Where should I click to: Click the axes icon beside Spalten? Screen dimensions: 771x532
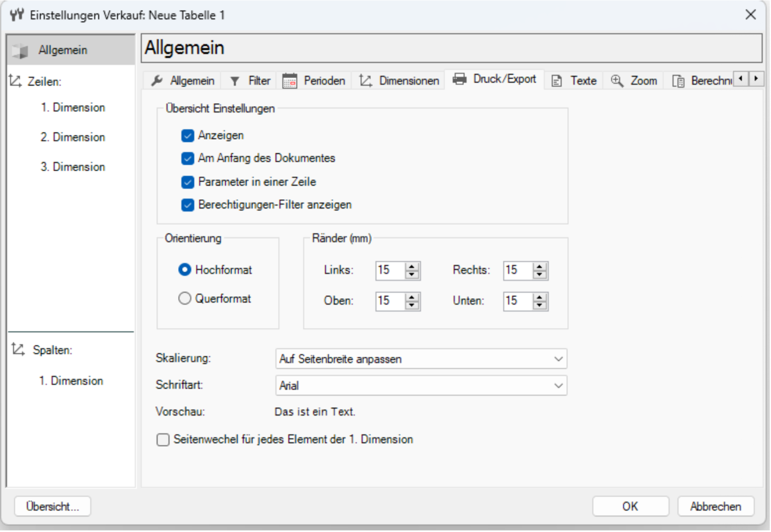pos(18,349)
